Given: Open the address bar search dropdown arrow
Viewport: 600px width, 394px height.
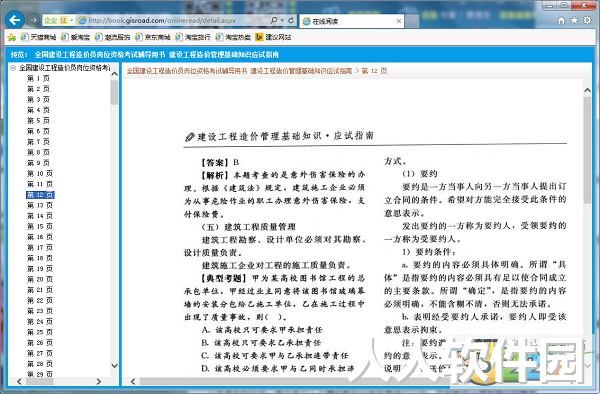Looking at the screenshot, I should (282, 20).
